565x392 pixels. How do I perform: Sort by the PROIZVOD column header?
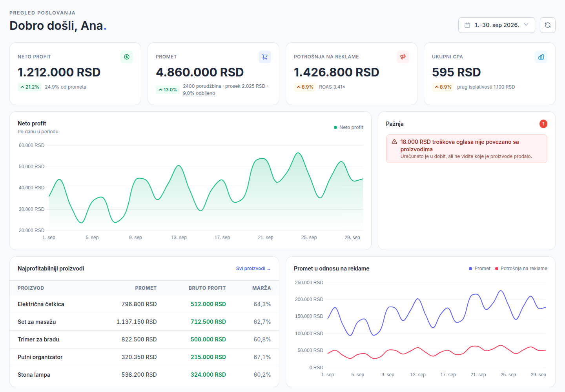pos(31,288)
